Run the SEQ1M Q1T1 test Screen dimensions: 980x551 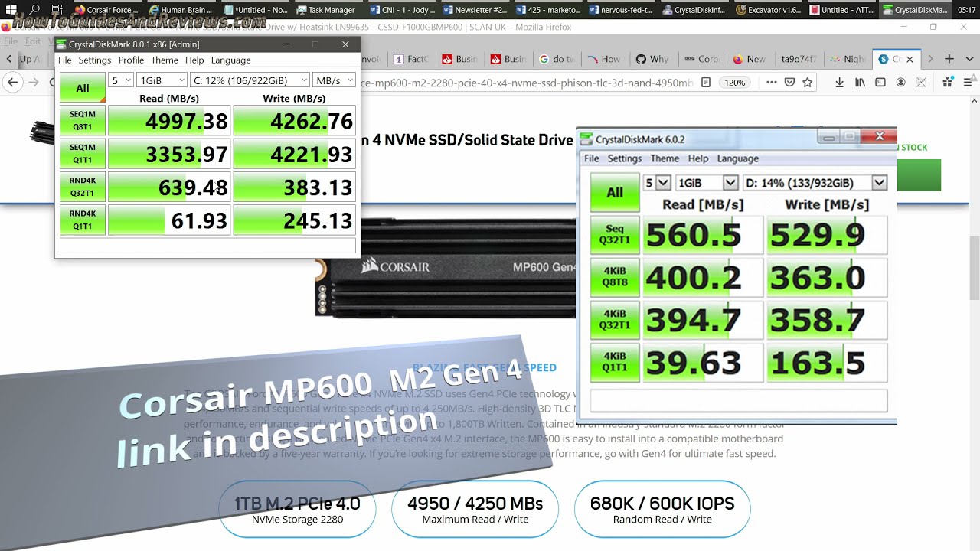click(x=83, y=154)
